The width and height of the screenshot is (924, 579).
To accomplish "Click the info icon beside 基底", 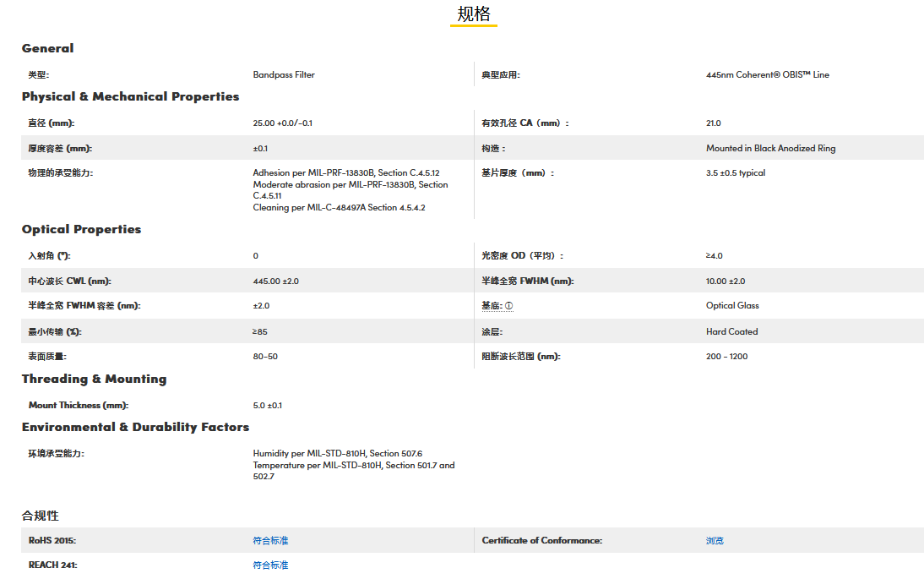I will [x=509, y=306].
